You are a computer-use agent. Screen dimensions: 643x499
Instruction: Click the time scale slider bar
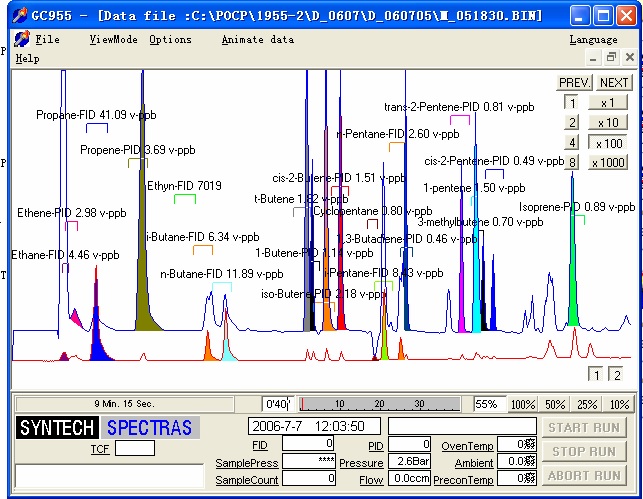click(379, 404)
